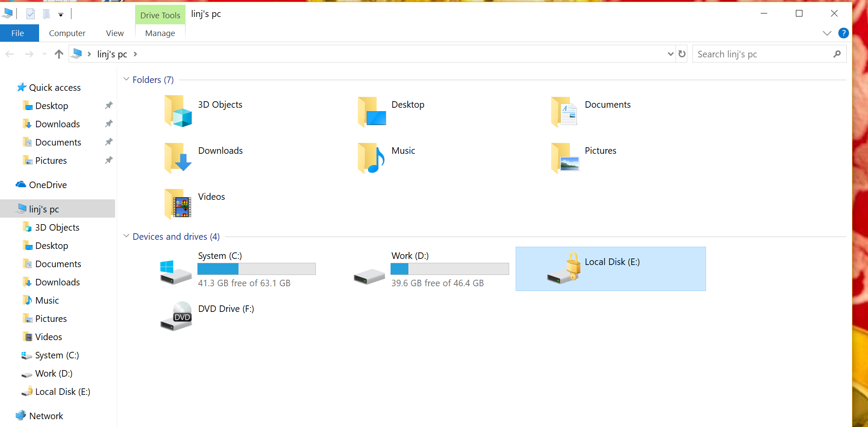Open Pictures under linj's pc in navigation pane
The width and height of the screenshot is (868, 427).
click(x=51, y=319)
